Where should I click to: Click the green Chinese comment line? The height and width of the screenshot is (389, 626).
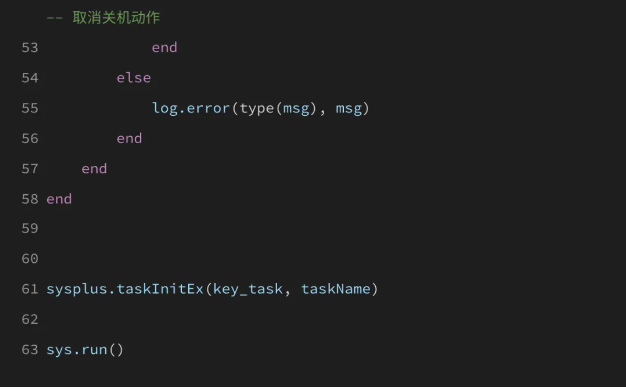[x=103, y=18]
